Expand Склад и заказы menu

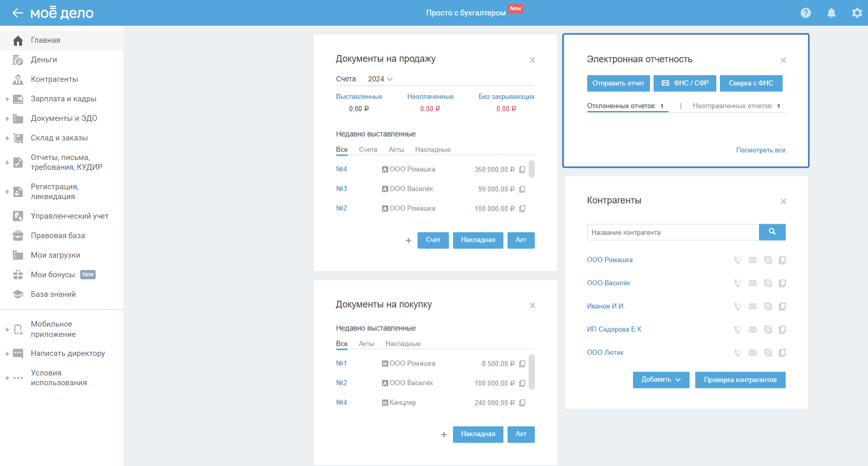7,138
